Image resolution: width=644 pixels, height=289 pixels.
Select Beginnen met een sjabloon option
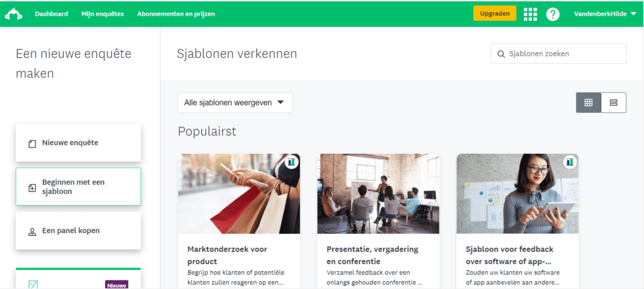78,187
